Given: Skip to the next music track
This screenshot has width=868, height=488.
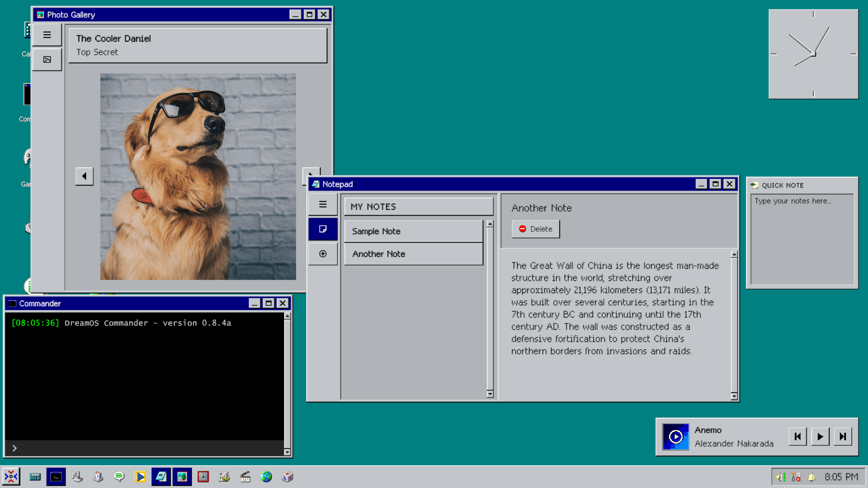Looking at the screenshot, I should point(843,436).
